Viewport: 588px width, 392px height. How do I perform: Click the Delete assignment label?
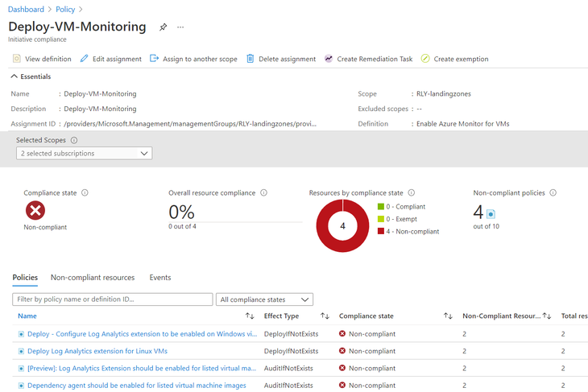(288, 59)
